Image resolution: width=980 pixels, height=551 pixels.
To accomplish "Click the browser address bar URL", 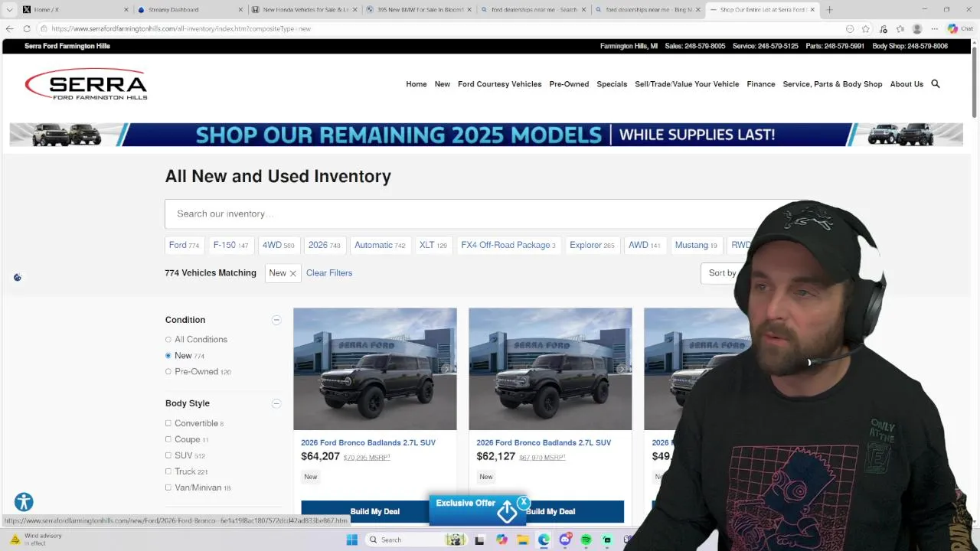I will 181,28.
